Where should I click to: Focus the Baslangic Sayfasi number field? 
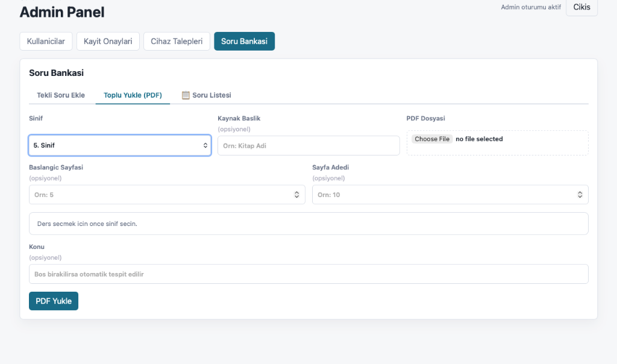pos(167,195)
